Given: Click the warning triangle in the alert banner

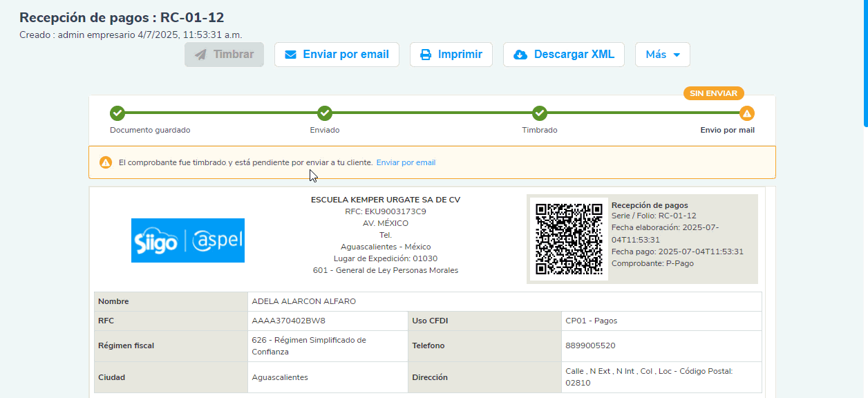Looking at the screenshot, I should point(105,162).
